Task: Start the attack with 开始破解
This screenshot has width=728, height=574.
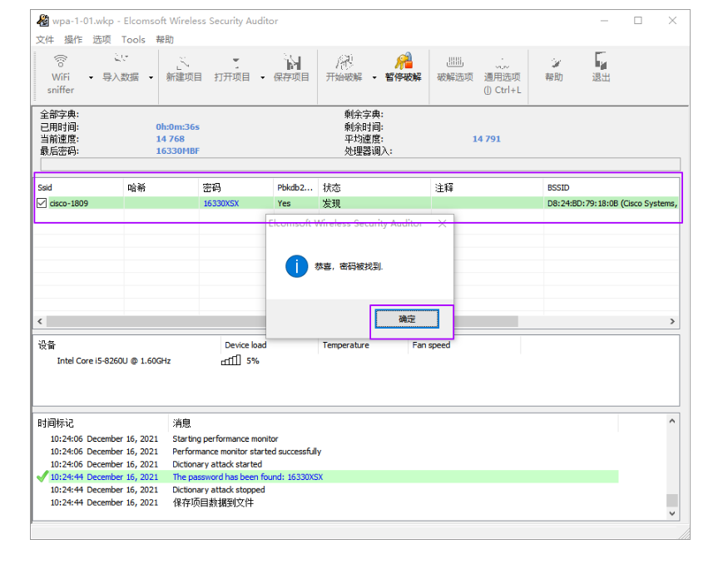Action: 344,69
